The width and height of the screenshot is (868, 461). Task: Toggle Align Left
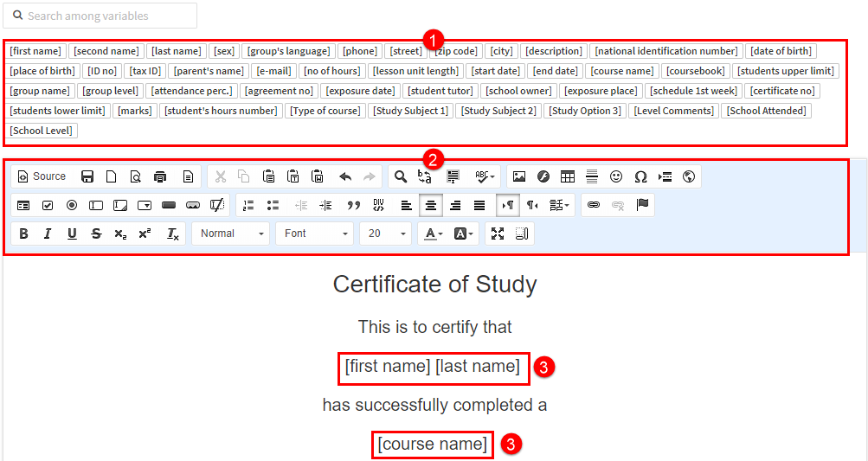point(407,205)
